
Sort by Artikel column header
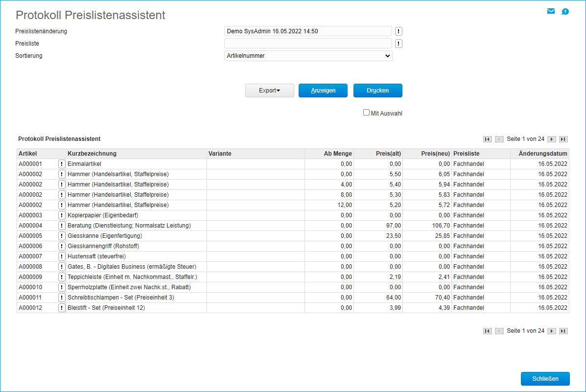(x=28, y=154)
